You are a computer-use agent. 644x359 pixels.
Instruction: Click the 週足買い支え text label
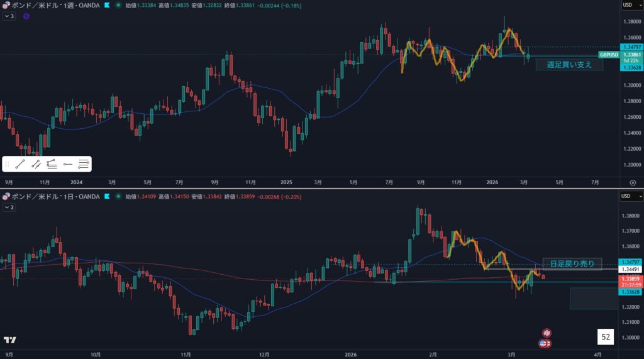point(569,65)
